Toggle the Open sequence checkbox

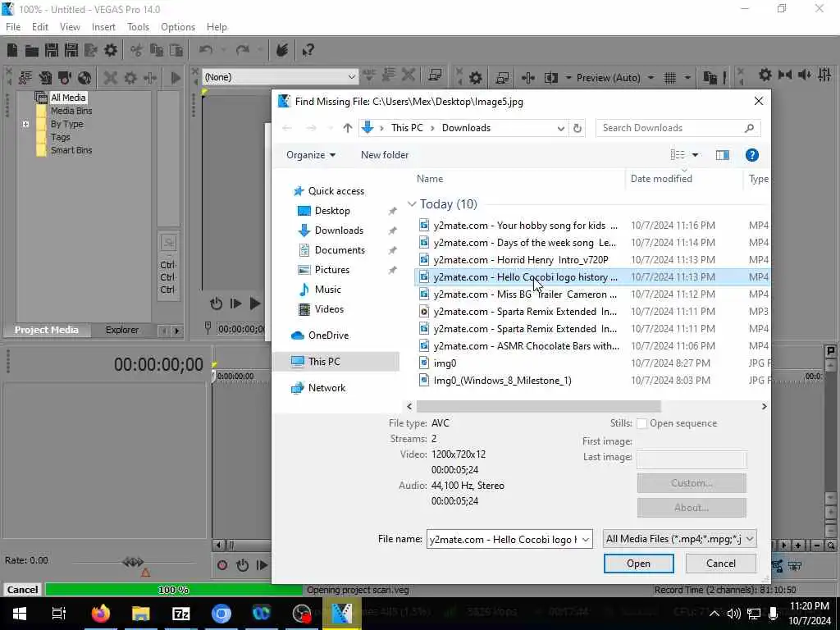641,424
